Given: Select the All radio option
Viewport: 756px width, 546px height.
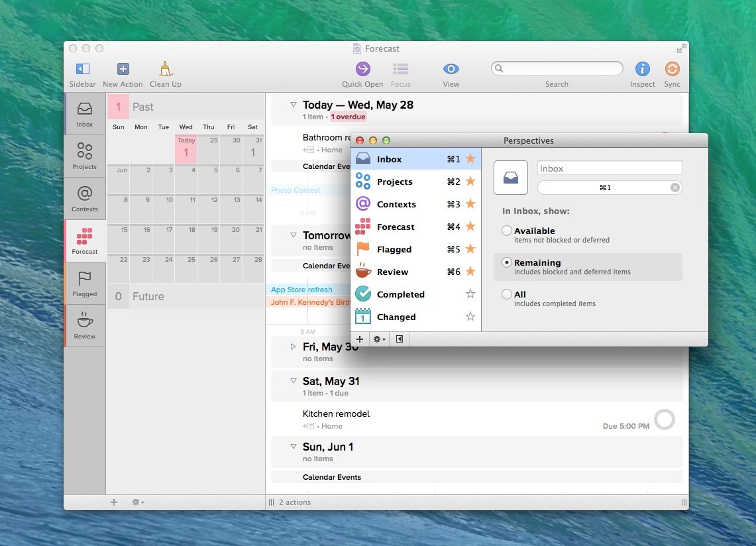Looking at the screenshot, I should point(507,294).
